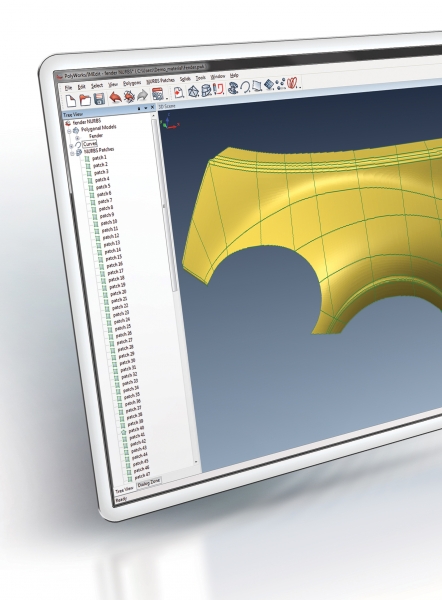Viewport: 442px width, 600px height.
Task: Click the blue scattered points toolbar icon
Action: 281,84
